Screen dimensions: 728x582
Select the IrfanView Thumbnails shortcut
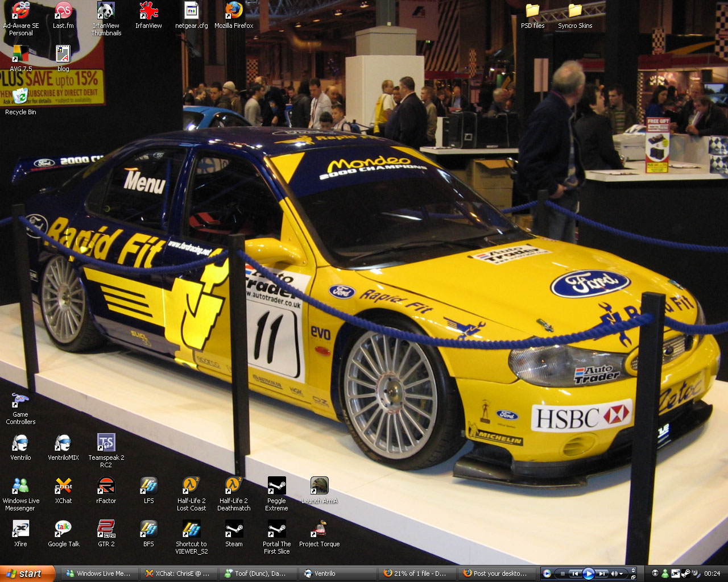[x=106, y=19]
